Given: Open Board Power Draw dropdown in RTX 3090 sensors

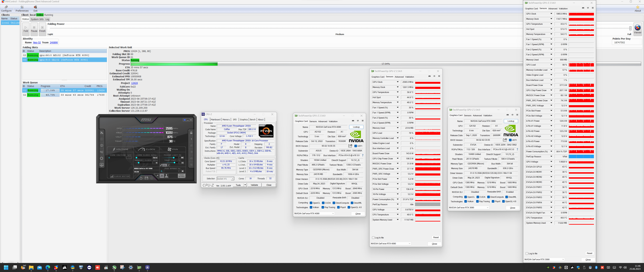Looking at the screenshot, I should 551,85.
